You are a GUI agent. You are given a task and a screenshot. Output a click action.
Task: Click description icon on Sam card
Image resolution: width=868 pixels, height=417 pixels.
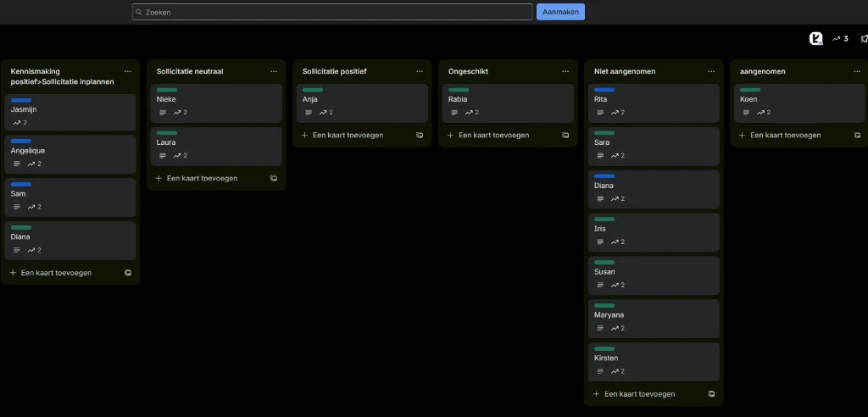click(x=17, y=207)
